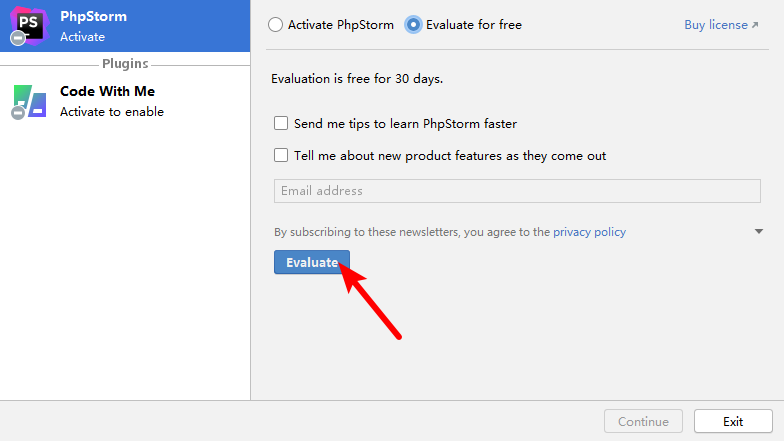Click the PhpStorm PS logo icon
This screenshot has height=441, width=784.
29,26
